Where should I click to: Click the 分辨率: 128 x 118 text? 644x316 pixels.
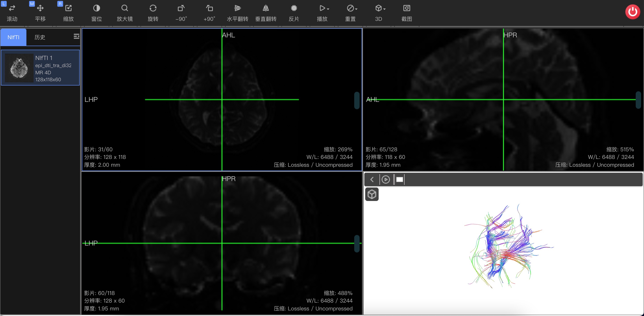tap(105, 157)
